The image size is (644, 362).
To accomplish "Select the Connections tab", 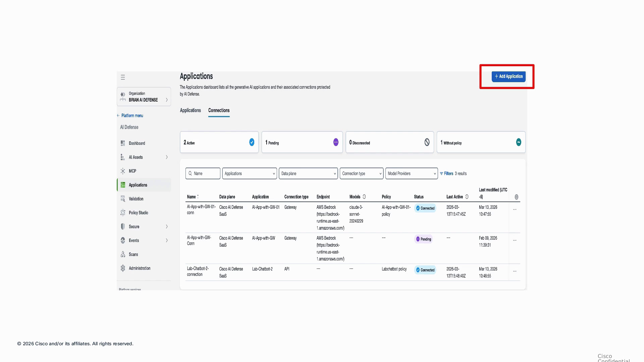I will [x=219, y=110].
